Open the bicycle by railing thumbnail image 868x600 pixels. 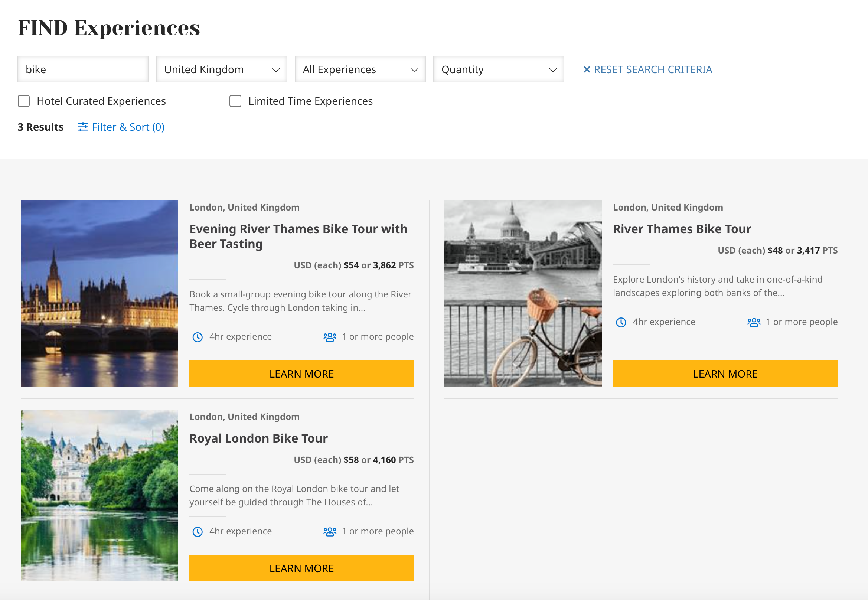[x=522, y=294]
